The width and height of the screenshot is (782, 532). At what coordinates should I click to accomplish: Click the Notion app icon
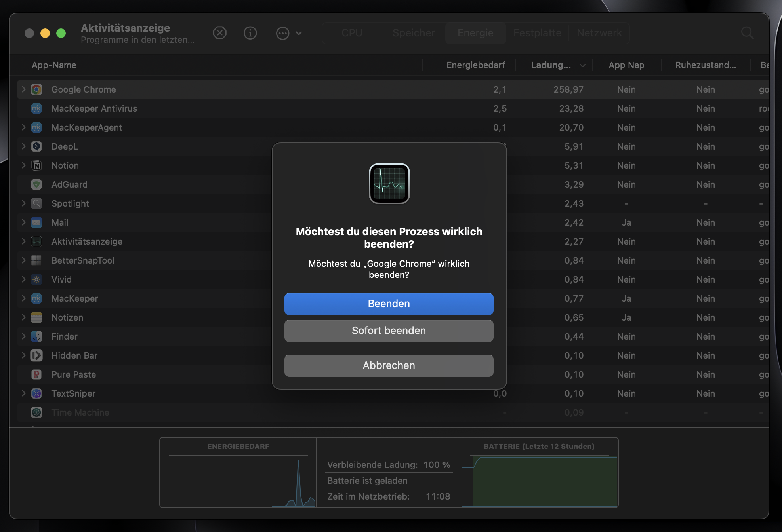pos(36,165)
